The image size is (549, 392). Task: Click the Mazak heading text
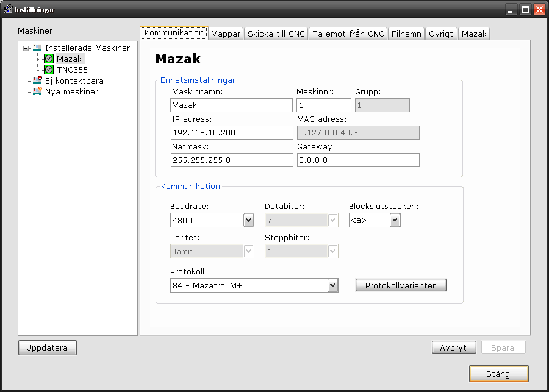pyautogui.click(x=178, y=59)
